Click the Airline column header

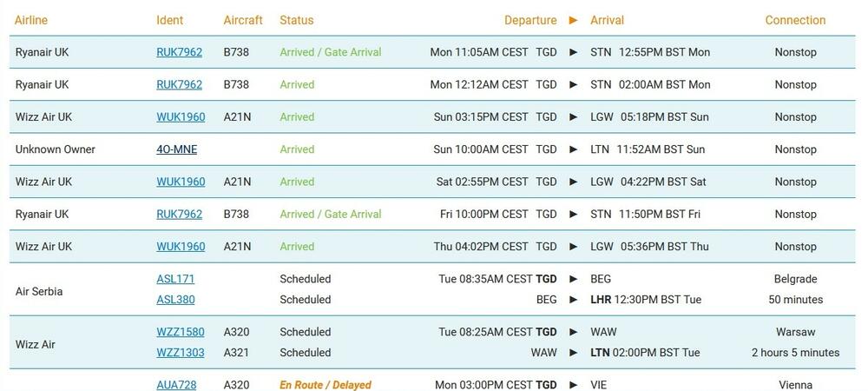pos(31,20)
